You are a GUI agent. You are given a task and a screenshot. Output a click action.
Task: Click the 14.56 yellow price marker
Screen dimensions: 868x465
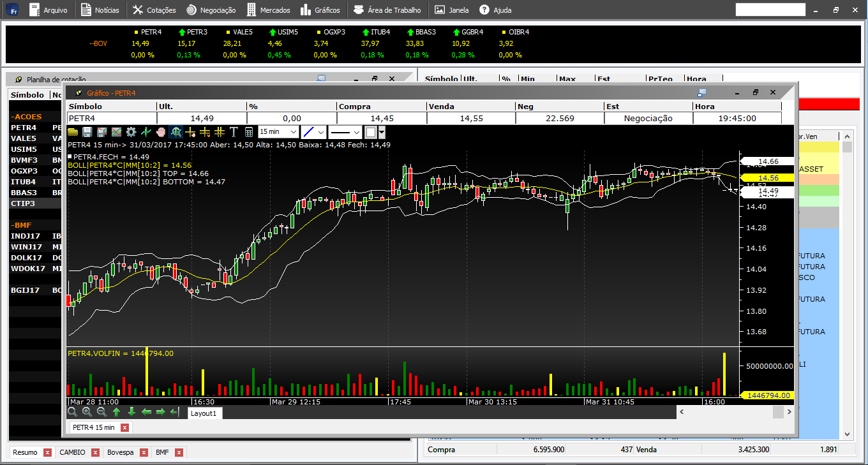pos(767,179)
